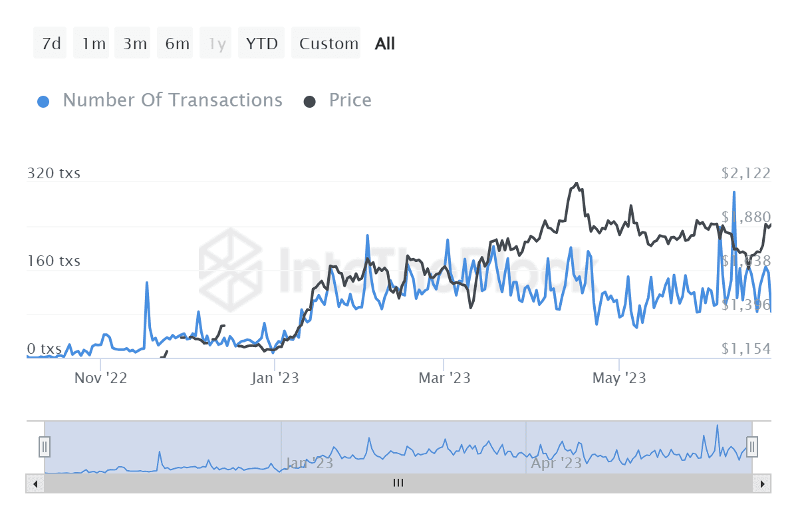Toggle the Price series legend
Screen dimensions: 798x532
pyautogui.click(x=350, y=100)
